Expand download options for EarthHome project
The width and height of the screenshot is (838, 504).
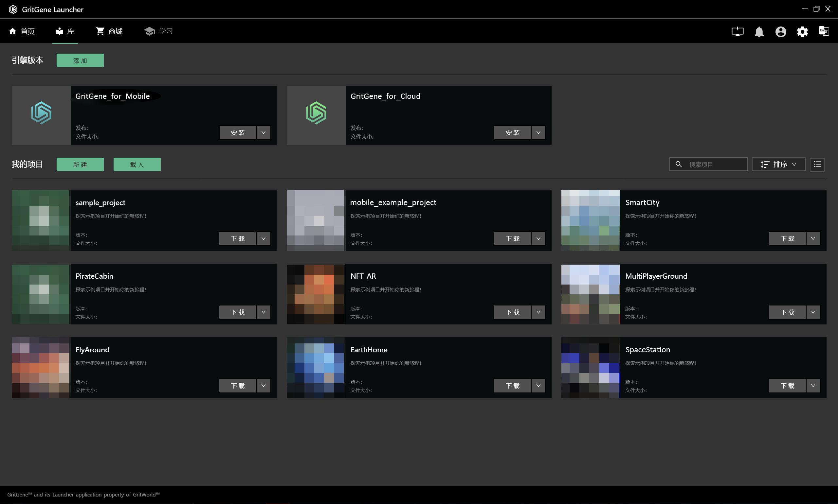(x=538, y=386)
